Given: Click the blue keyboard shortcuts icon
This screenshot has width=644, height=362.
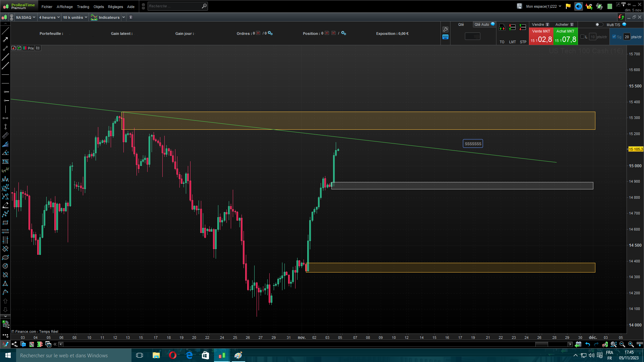Looking at the screenshot, I should coord(445,37).
